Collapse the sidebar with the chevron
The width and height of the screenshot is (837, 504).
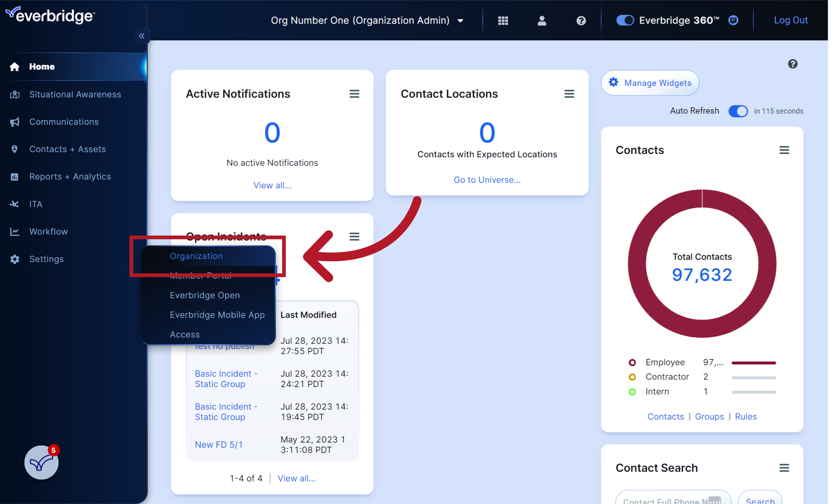pyautogui.click(x=142, y=36)
